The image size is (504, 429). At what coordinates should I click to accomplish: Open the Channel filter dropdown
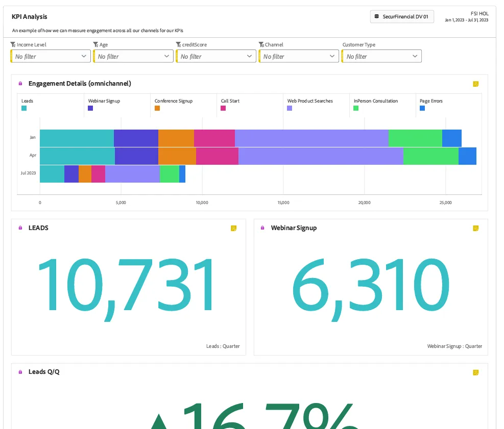click(299, 56)
